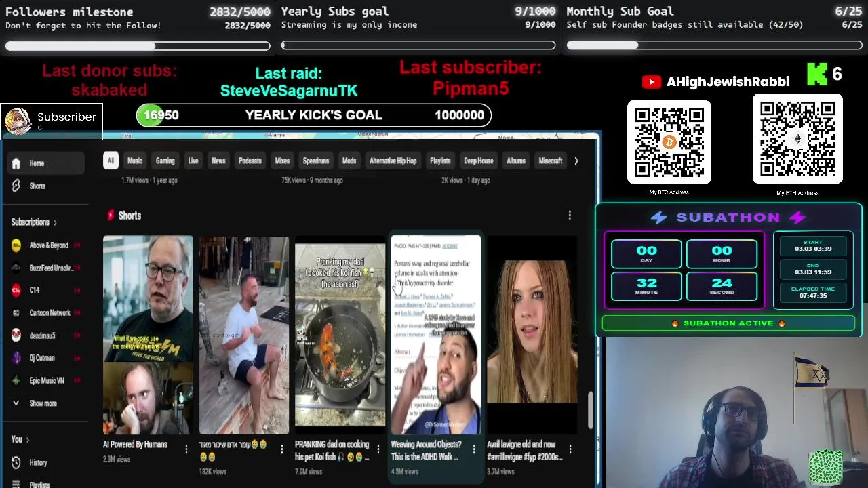This screenshot has width=868, height=488.
Task: Open the History clock icon
Action: coord(16,462)
